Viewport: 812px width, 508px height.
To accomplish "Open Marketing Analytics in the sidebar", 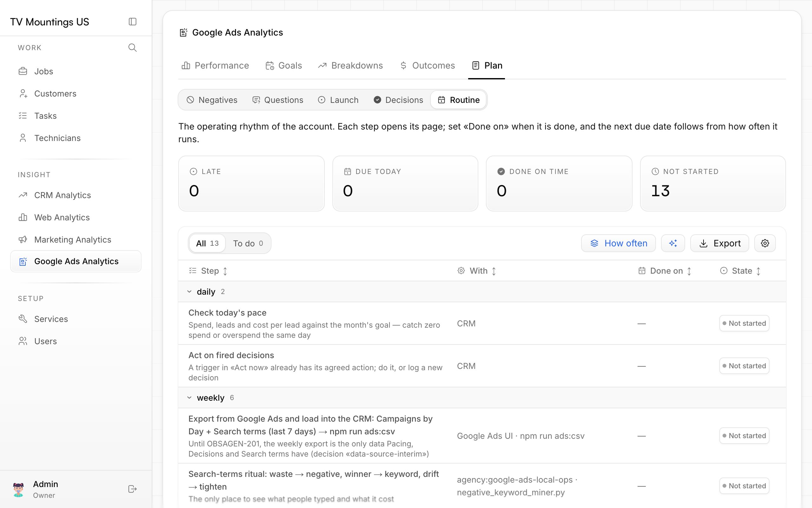I will pos(76,239).
